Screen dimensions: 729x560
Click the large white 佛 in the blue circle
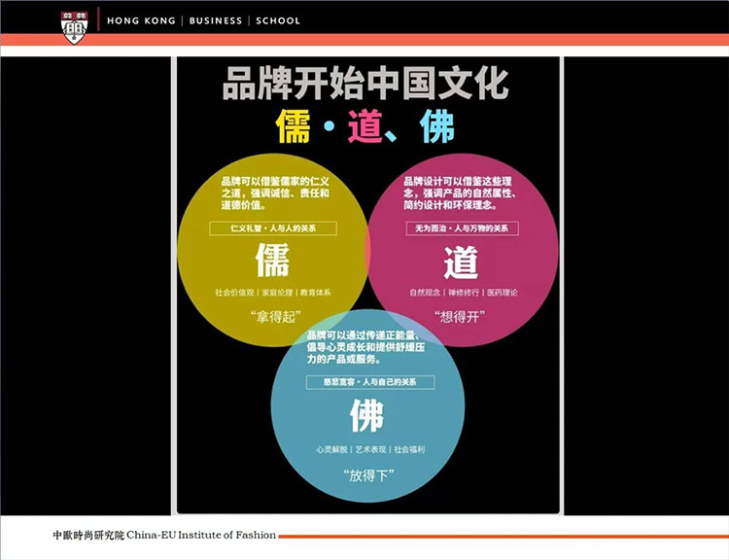click(x=366, y=415)
